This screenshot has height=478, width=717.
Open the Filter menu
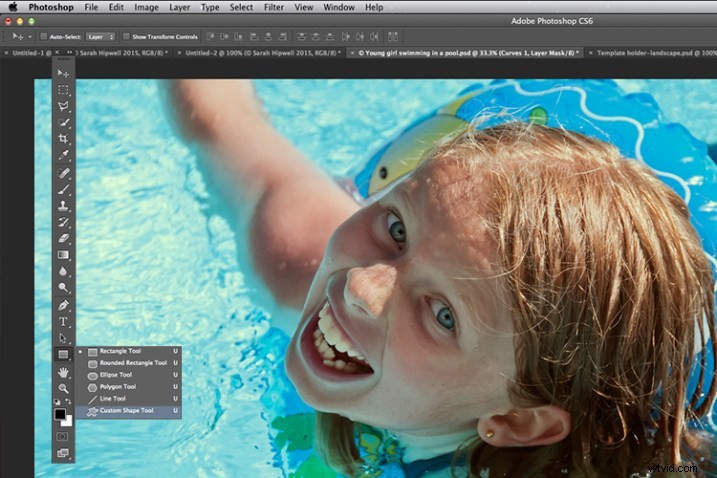point(274,7)
